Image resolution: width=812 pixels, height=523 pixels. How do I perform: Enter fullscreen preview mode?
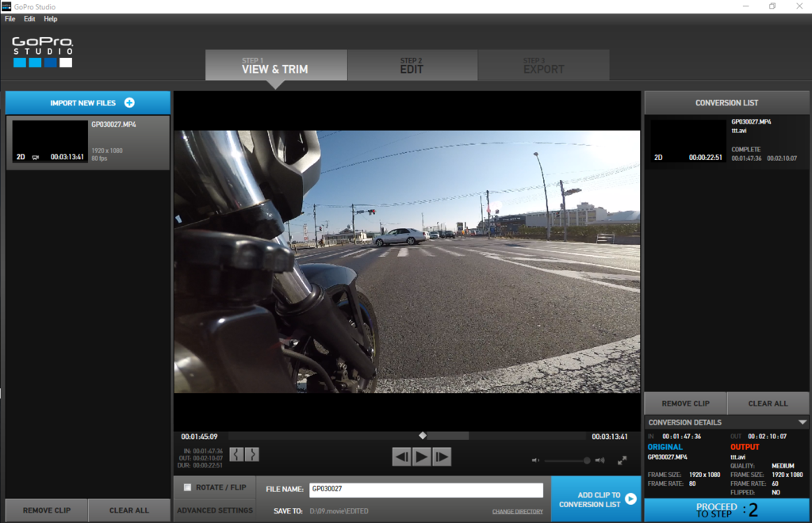pyautogui.click(x=622, y=460)
